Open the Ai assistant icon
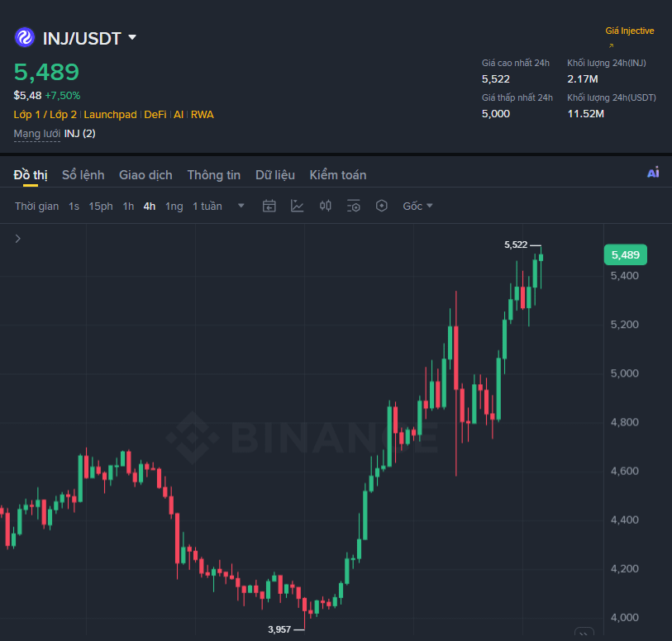The image size is (672, 641). [x=653, y=173]
